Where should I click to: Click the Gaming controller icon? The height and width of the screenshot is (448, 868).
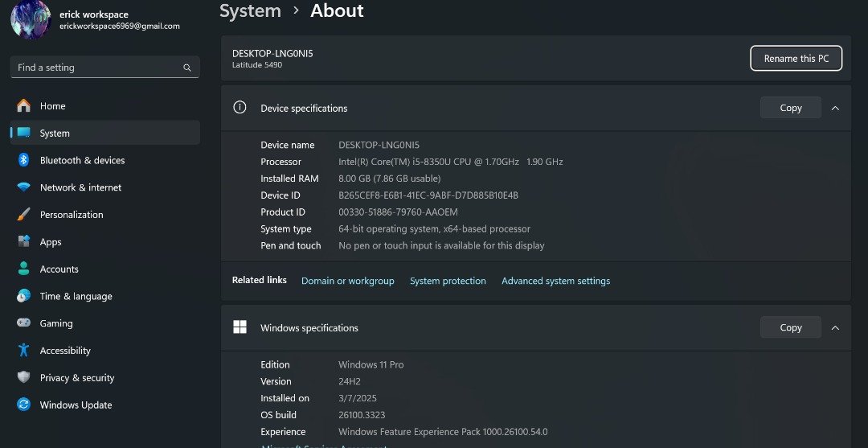pyautogui.click(x=24, y=323)
